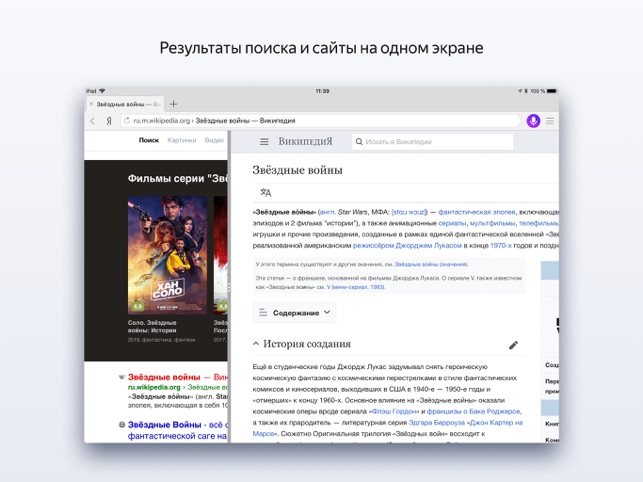Open ru.wikipedia.org green result URL

(154, 387)
